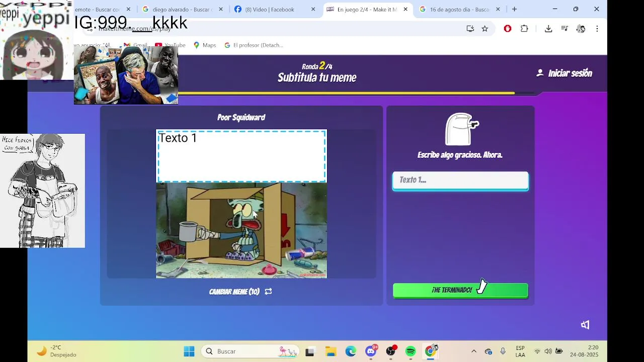Click Cambiar meme (10) button
This screenshot has width=644, height=362.
(x=240, y=292)
